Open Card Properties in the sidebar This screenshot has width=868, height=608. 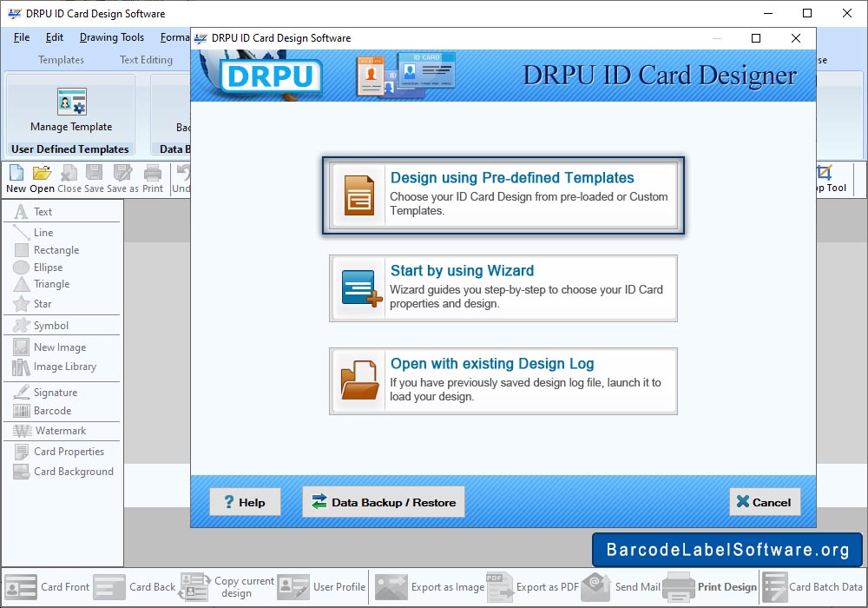(69, 452)
